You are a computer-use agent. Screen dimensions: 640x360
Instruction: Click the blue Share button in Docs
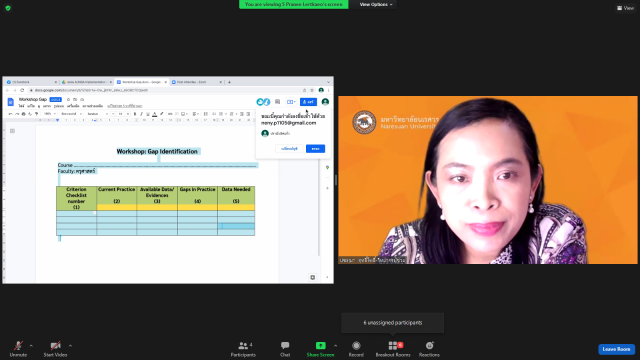point(308,102)
